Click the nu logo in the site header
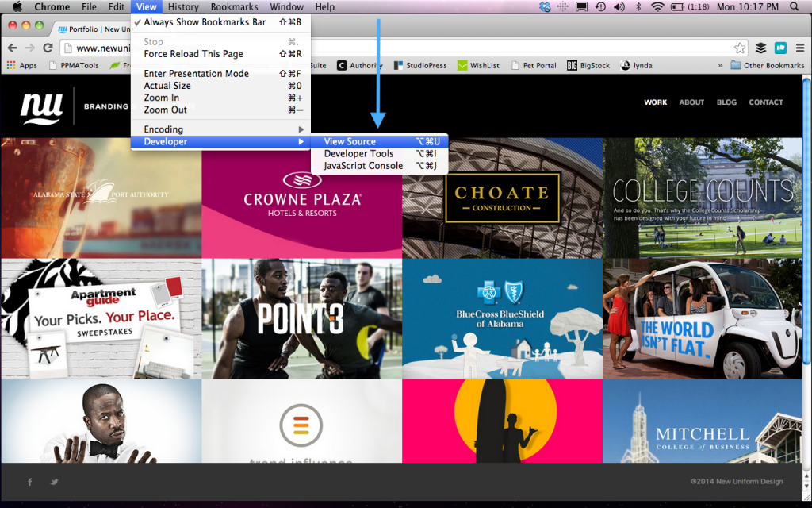 click(41, 107)
